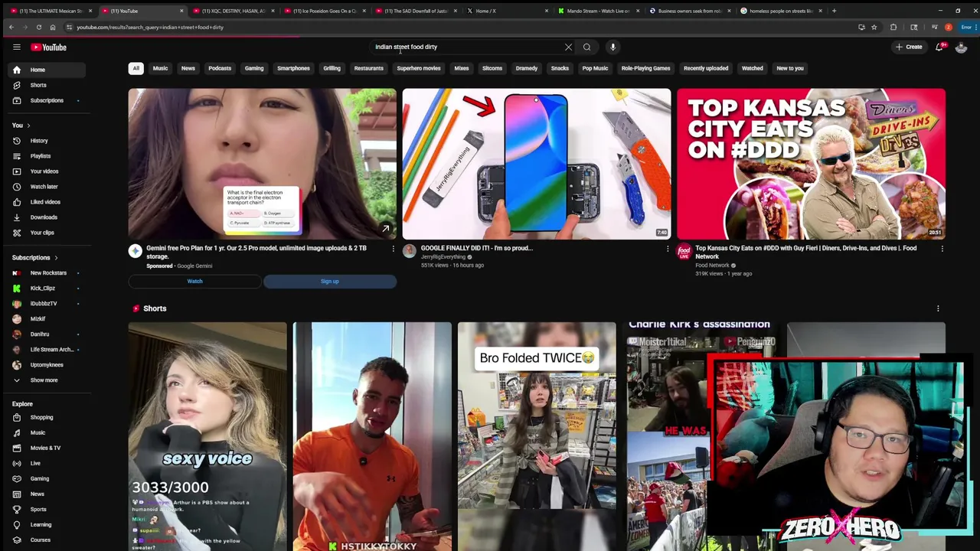Select the Recently uploaded chip
The height and width of the screenshot is (551, 980).
coord(706,68)
